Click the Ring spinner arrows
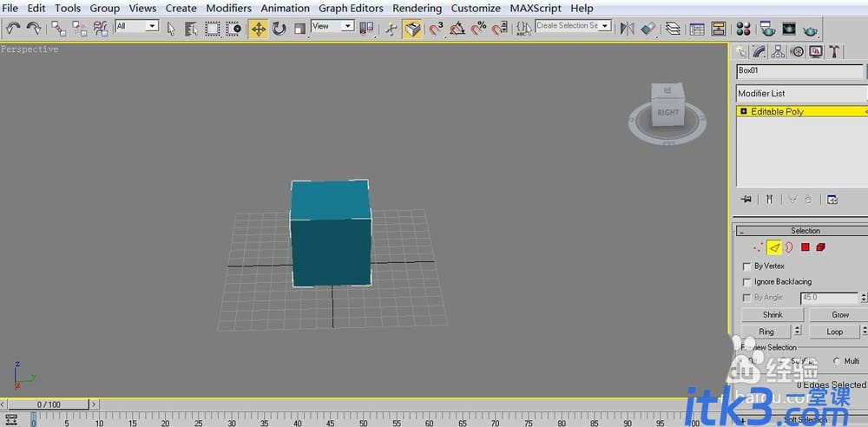Viewport: 868px width, 427px height. click(x=797, y=332)
